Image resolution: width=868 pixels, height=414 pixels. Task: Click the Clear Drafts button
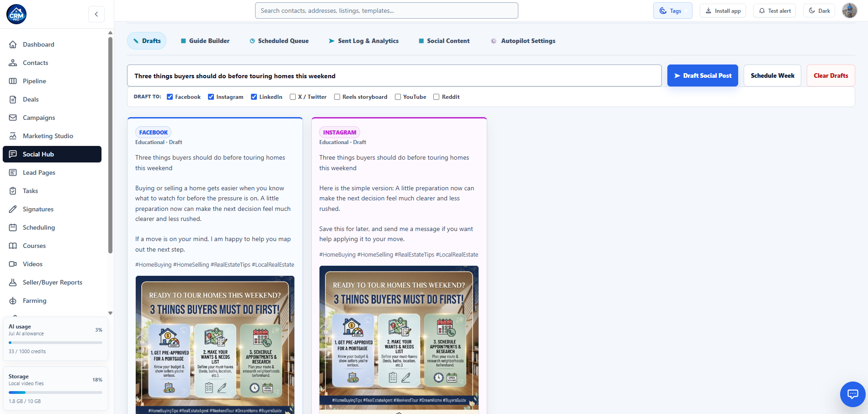831,75
